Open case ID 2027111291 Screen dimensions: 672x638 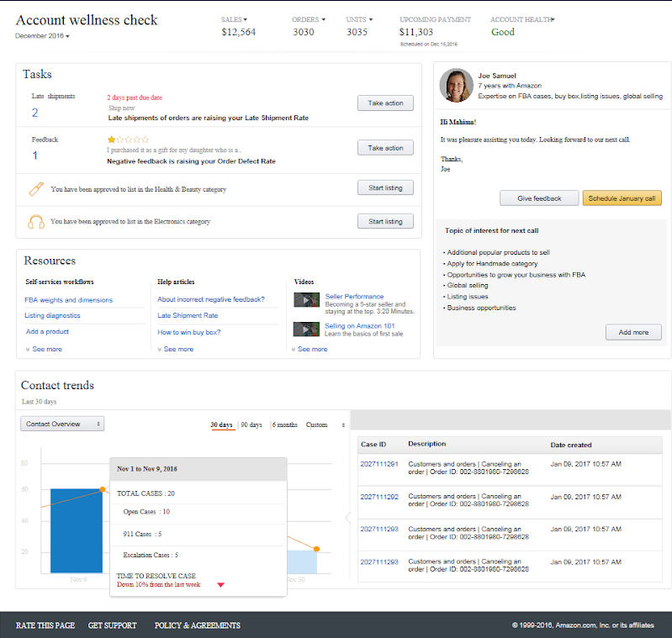[379, 464]
